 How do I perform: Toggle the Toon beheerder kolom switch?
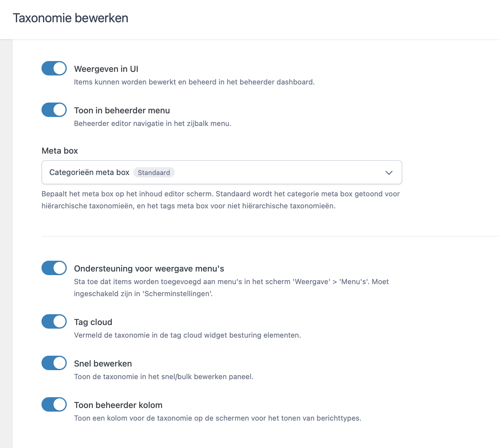coord(54,405)
